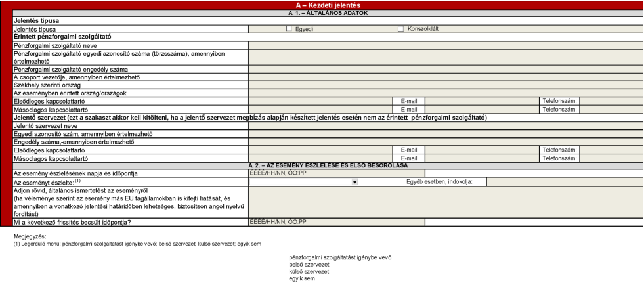Image resolution: width=644 pixels, height=283 pixels.
Task: Click reporting entity's Másodlagos kapcsolattartó E-mail field
Action: tap(482, 158)
